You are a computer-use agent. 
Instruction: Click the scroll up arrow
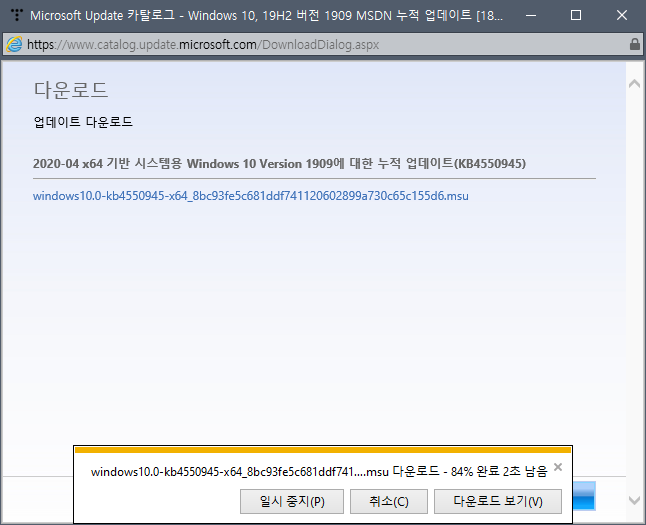coord(634,84)
